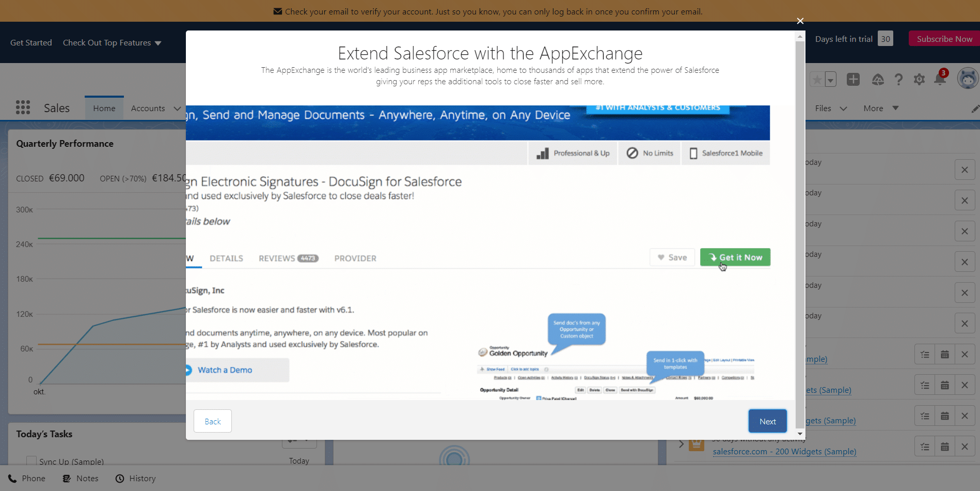The width and height of the screenshot is (980, 491).
Task: Select the Files tab
Action: (x=823, y=109)
